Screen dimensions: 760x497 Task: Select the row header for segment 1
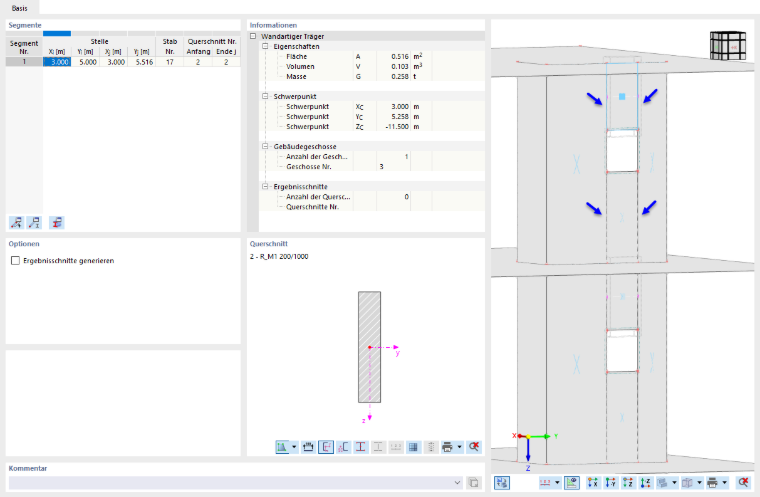pos(24,62)
